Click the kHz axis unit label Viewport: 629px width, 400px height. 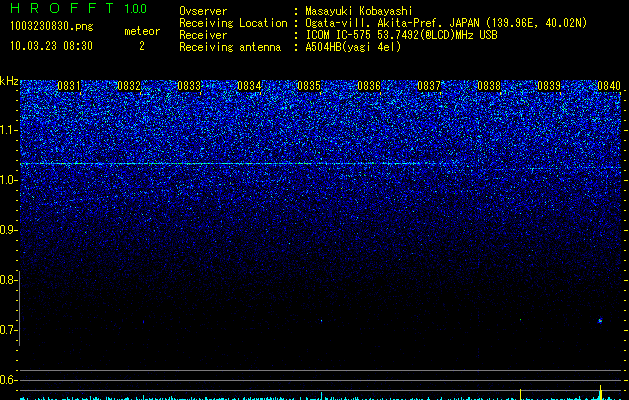(x=9, y=81)
